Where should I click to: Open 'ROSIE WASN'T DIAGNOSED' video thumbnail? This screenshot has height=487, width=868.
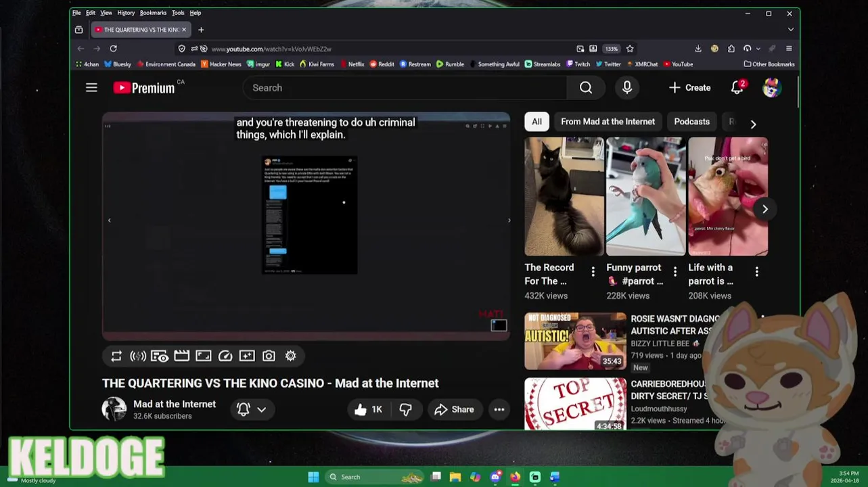point(575,341)
